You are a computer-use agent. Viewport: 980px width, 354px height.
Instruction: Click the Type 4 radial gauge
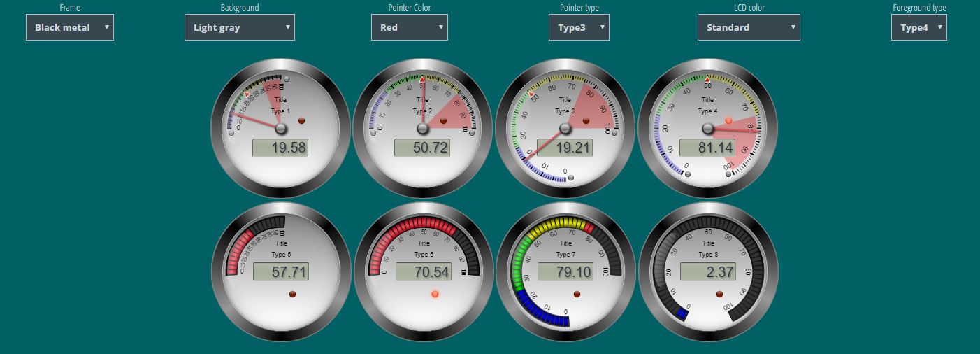pos(707,129)
